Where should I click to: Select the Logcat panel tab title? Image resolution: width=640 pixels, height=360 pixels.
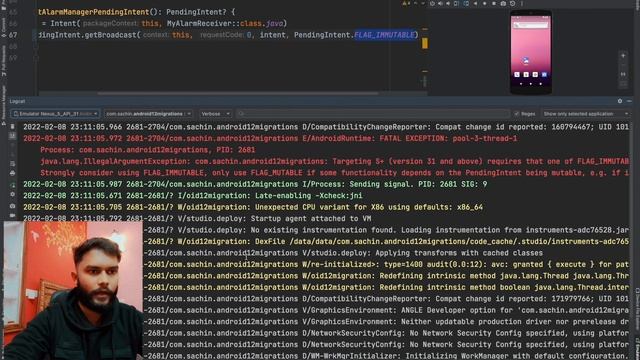17,101
